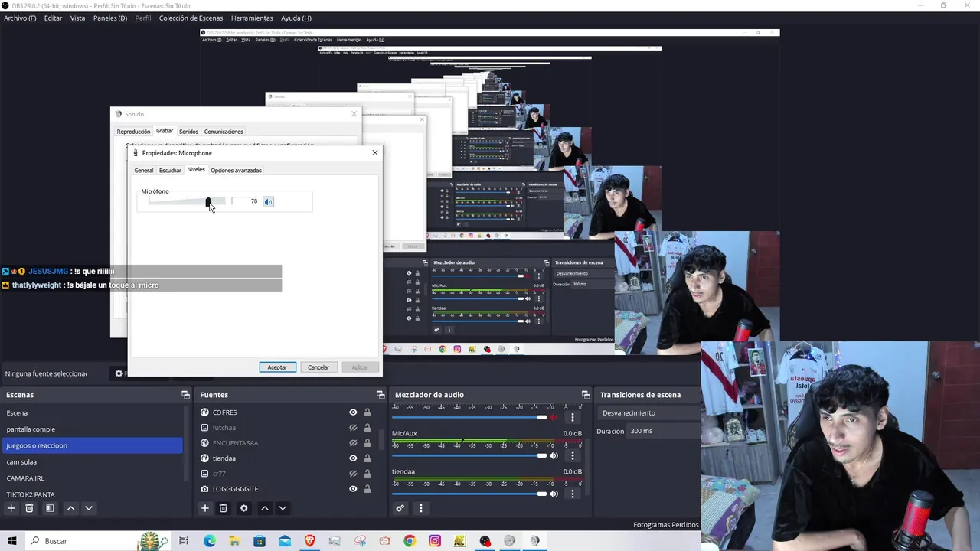Open the Desvanecimiento transition dropdown

[x=648, y=412]
